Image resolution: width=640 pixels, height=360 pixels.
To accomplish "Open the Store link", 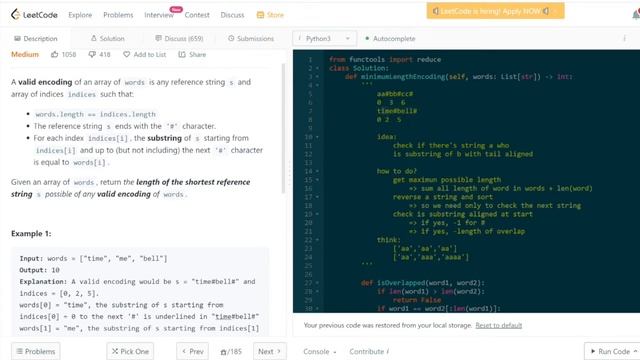I will 270,15.
